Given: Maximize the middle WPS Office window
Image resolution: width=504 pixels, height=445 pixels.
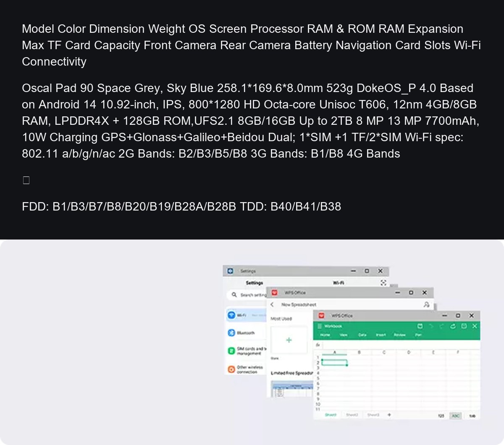Looking at the screenshot, I should [411, 292].
